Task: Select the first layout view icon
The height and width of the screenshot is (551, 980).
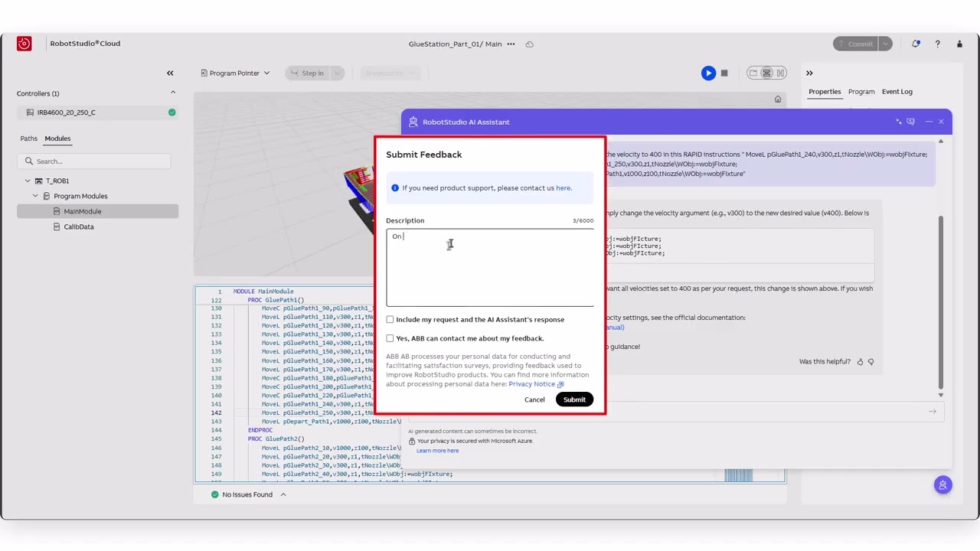Action: coord(753,73)
